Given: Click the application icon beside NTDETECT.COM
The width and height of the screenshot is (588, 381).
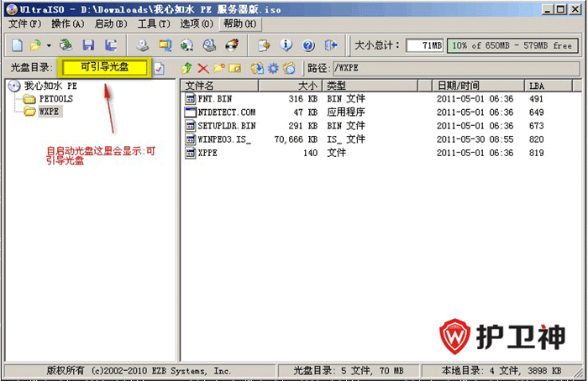Looking at the screenshot, I should pos(191,112).
